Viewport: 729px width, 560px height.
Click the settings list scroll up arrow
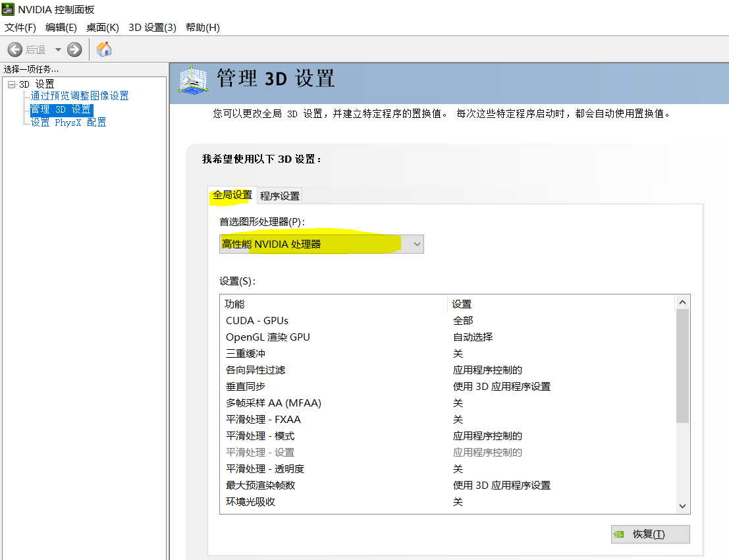(682, 302)
